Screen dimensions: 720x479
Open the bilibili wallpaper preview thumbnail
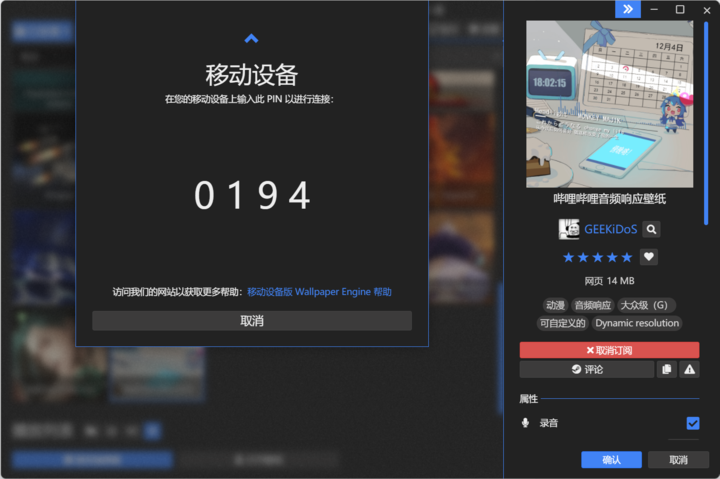609,104
